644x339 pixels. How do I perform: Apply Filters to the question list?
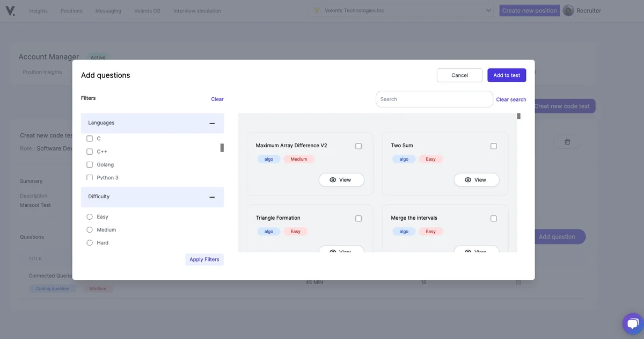point(204,259)
